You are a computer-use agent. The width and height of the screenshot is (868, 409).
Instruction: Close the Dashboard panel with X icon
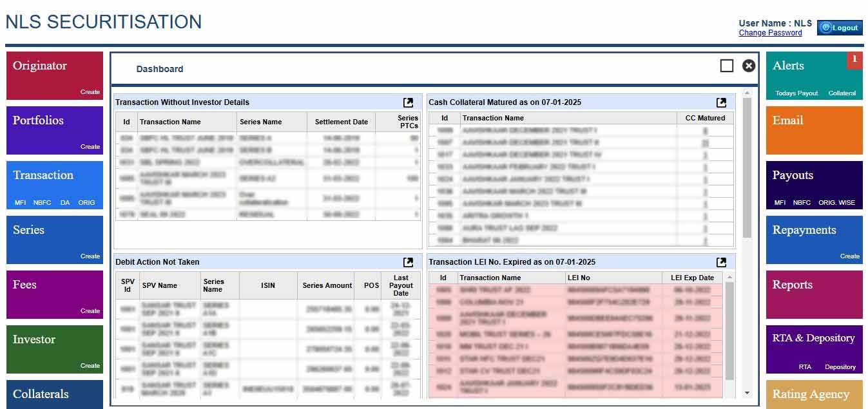pos(748,66)
